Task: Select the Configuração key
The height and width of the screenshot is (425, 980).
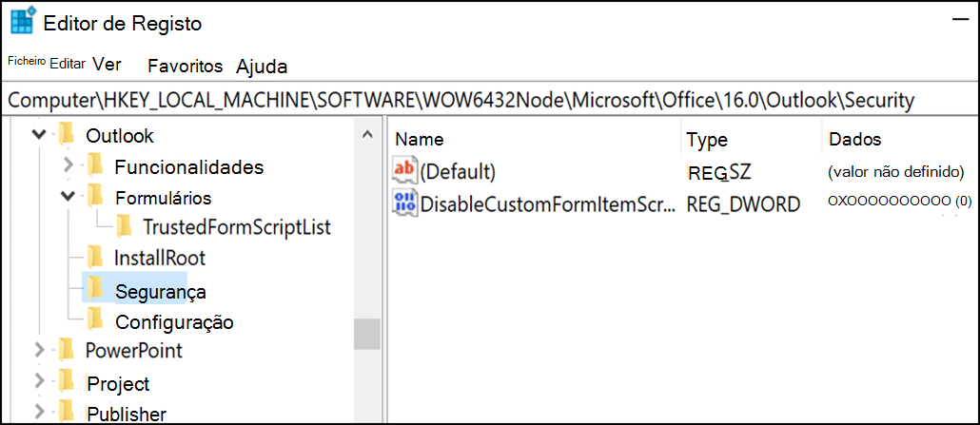Action: (x=174, y=322)
